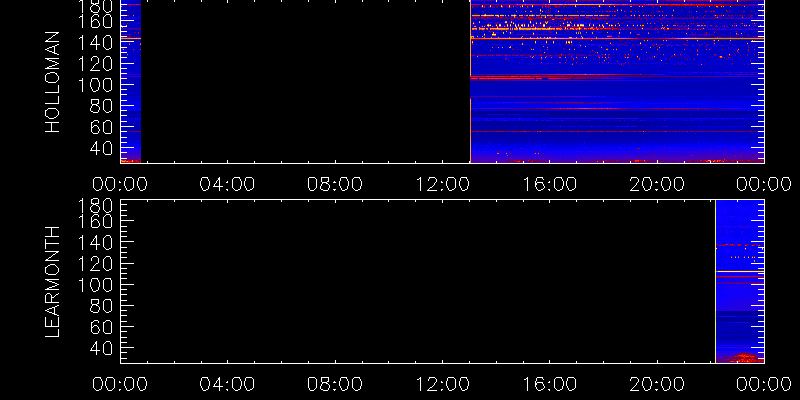800x400 pixels.
Task: Select the 40 tick label on the Holloman axis
Action: (x=101, y=148)
